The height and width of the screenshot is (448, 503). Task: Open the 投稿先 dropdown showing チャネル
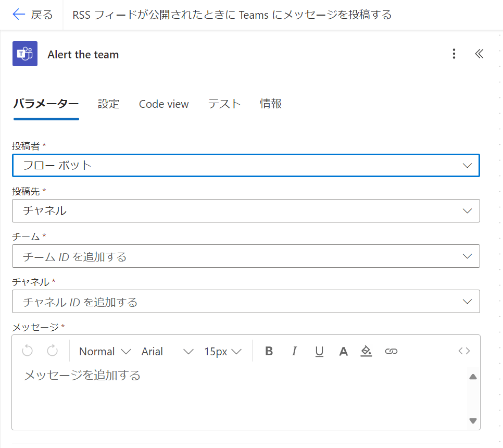pyautogui.click(x=246, y=211)
